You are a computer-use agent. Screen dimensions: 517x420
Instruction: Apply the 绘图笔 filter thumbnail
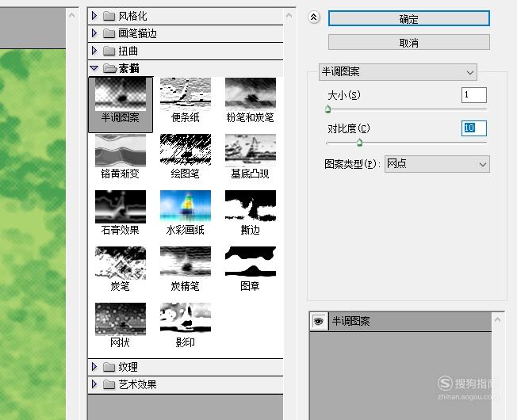click(x=186, y=151)
